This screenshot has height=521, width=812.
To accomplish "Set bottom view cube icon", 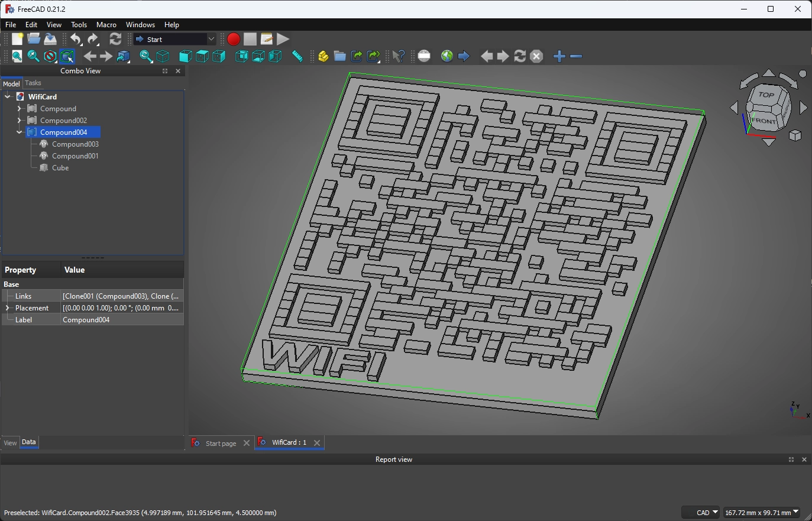I will [x=258, y=56].
